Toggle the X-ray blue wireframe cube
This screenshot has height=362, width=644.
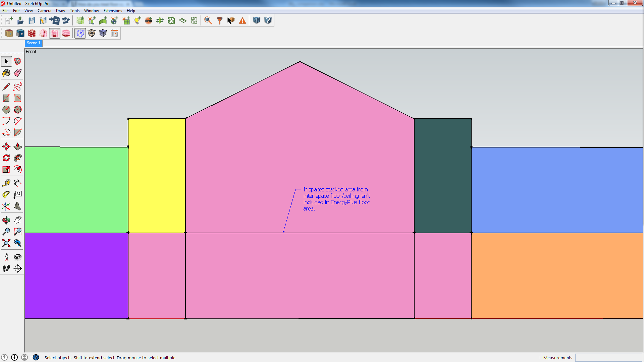tap(80, 34)
